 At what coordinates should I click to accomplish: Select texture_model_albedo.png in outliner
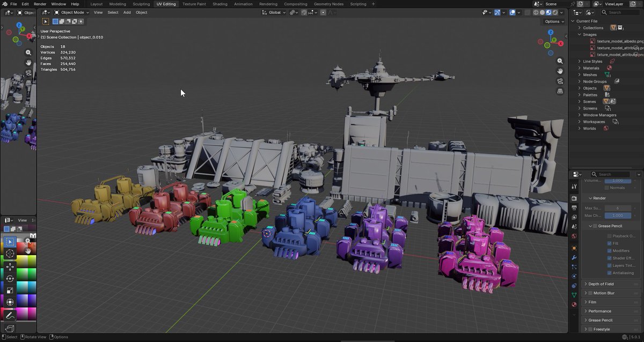point(620,41)
